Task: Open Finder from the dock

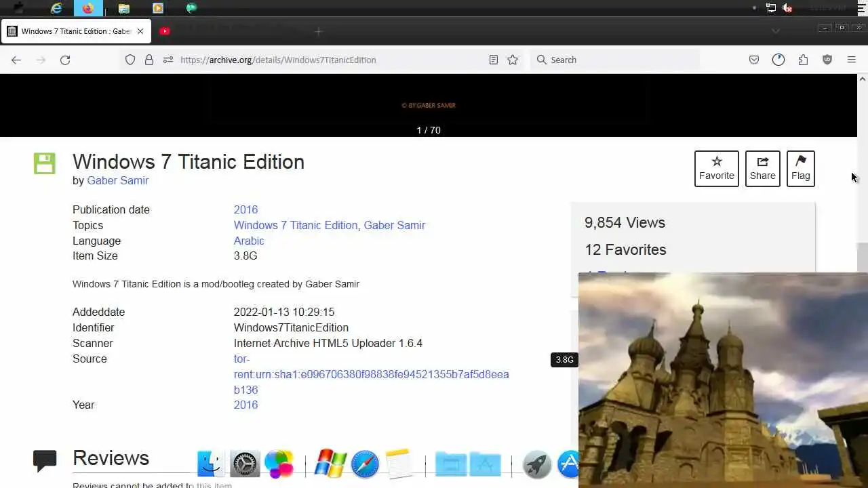Action: (x=211, y=464)
